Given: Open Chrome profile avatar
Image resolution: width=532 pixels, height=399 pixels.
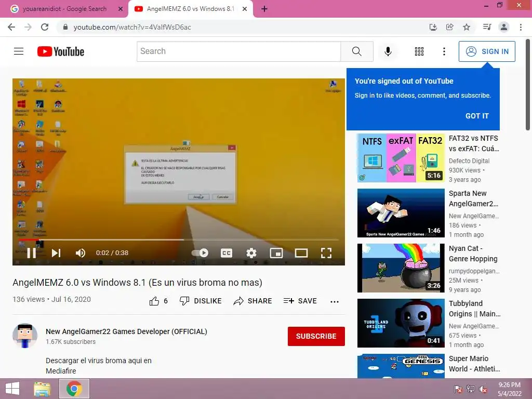Looking at the screenshot, I should point(504,27).
